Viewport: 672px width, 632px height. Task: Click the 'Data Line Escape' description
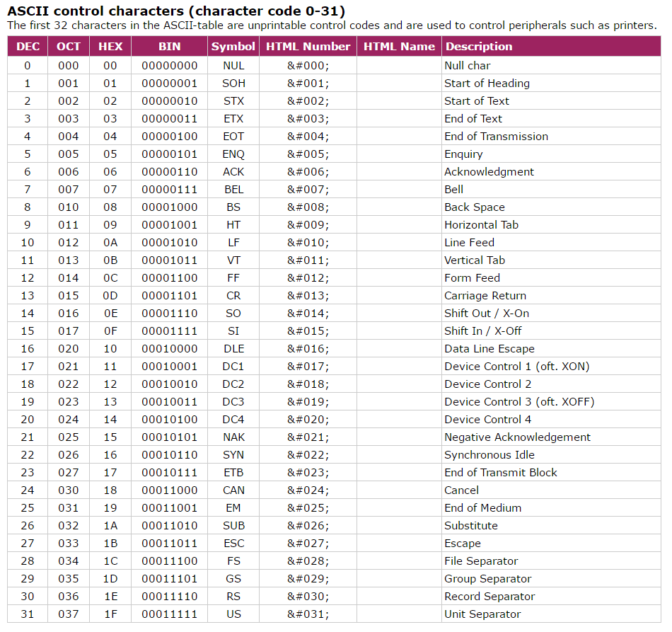tap(489, 349)
